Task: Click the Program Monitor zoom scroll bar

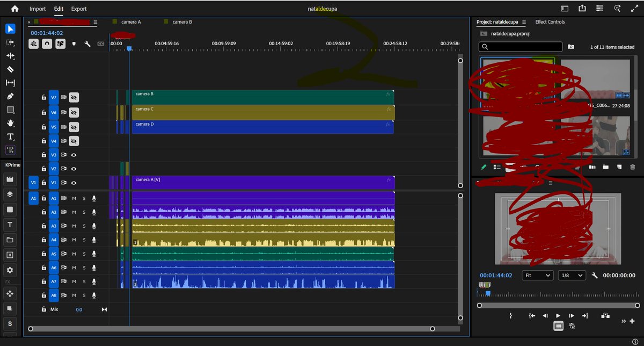Action: pos(558,305)
